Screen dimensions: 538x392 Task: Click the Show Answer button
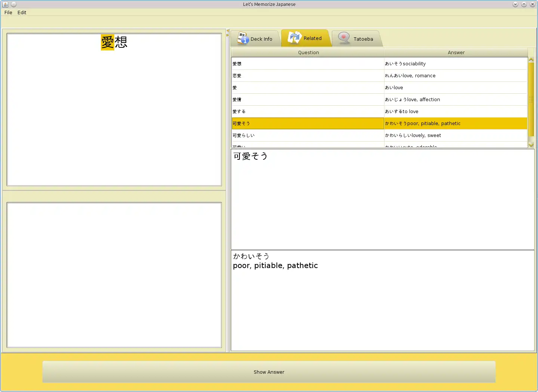269,372
